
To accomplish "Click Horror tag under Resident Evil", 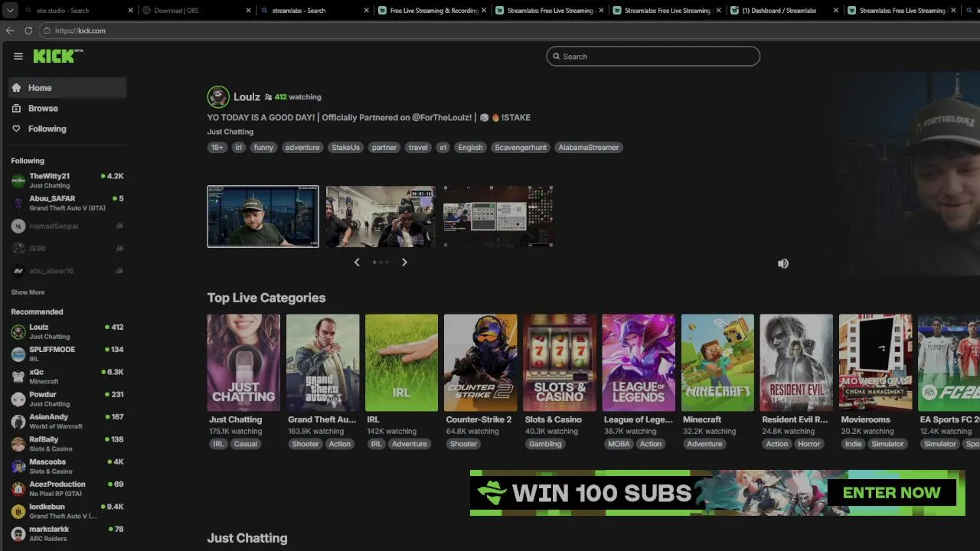I will (809, 444).
